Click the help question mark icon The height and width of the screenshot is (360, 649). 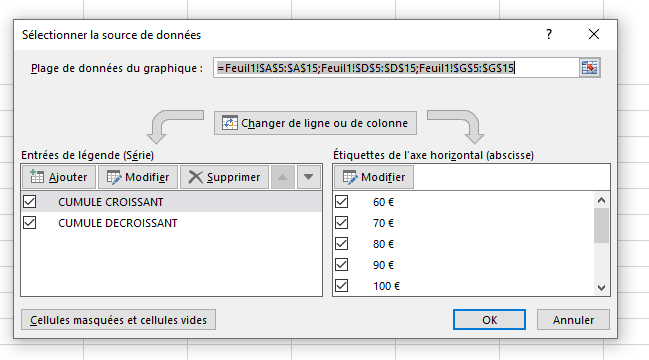tap(549, 34)
